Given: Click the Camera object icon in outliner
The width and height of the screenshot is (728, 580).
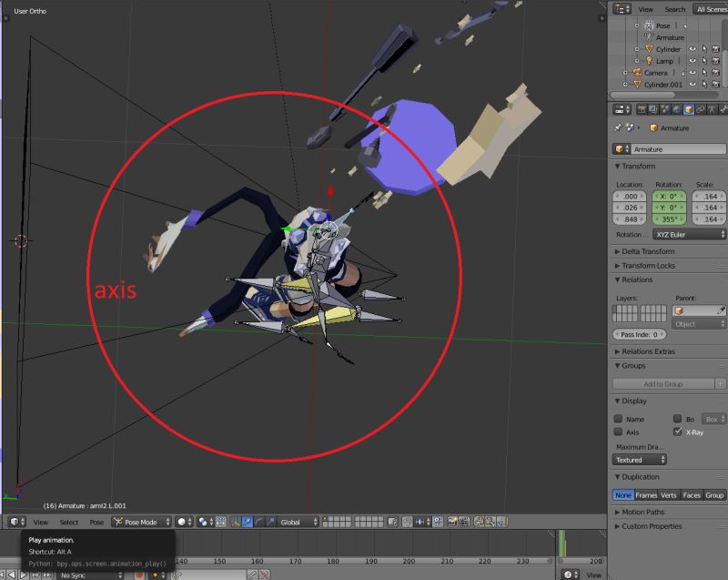Looking at the screenshot, I should (637, 73).
